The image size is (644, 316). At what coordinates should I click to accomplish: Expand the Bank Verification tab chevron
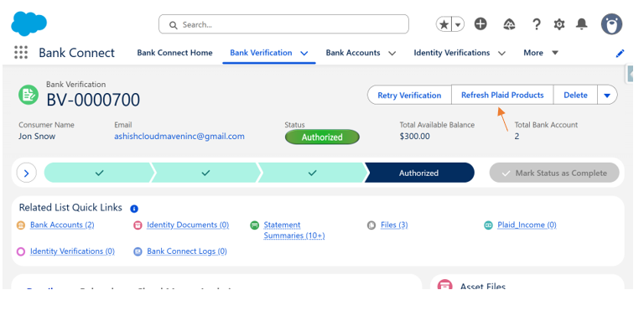tap(304, 54)
